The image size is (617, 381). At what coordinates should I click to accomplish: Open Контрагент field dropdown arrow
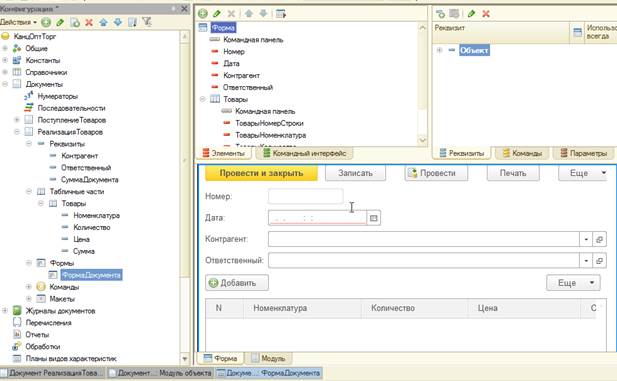pos(586,239)
